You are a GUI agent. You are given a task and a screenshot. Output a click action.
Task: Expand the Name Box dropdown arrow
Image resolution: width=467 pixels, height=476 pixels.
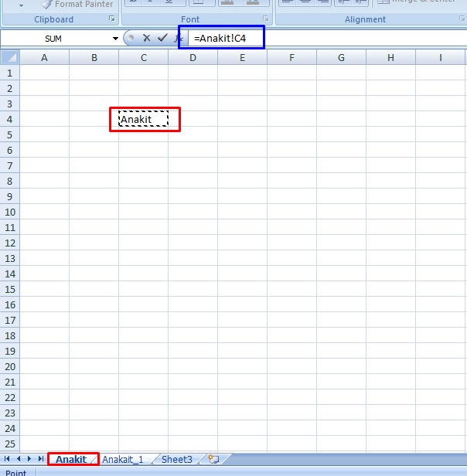tap(115, 39)
